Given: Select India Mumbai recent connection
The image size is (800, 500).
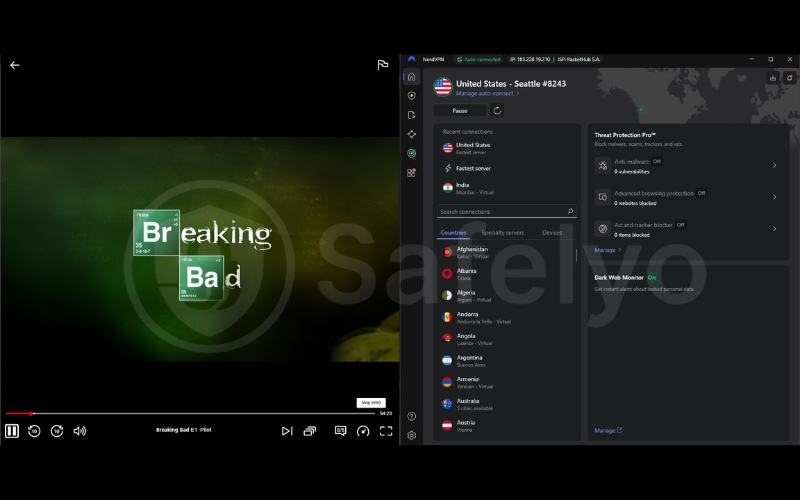Looking at the screenshot, I should tap(507, 188).
